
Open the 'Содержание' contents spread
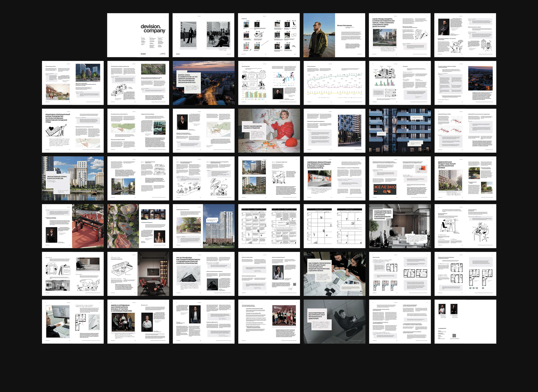269,35
